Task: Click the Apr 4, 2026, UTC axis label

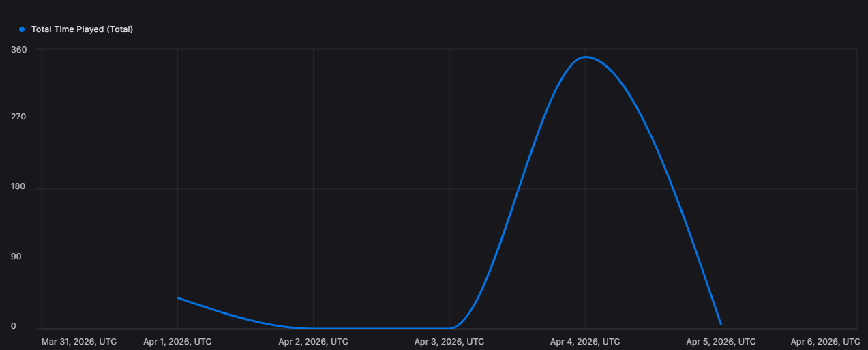Action: pos(585,341)
